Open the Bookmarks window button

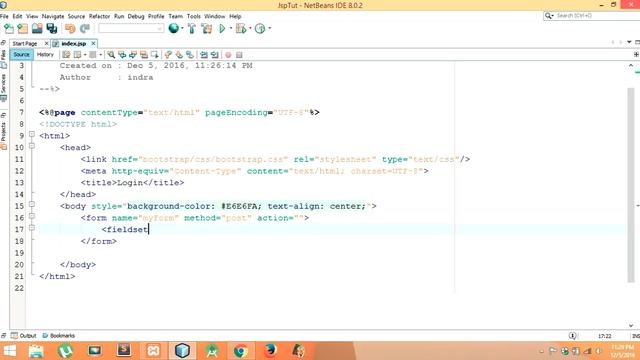59,336
